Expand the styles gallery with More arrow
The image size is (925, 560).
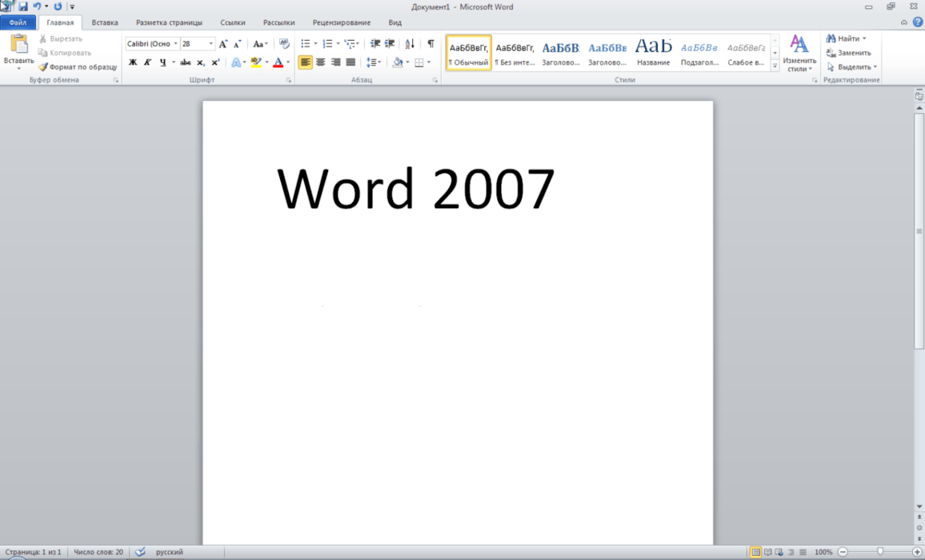775,66
